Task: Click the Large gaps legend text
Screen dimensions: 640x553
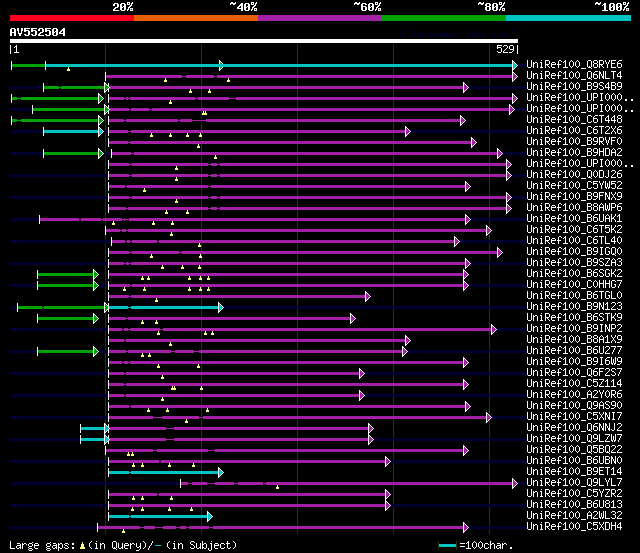Action: 123,545
